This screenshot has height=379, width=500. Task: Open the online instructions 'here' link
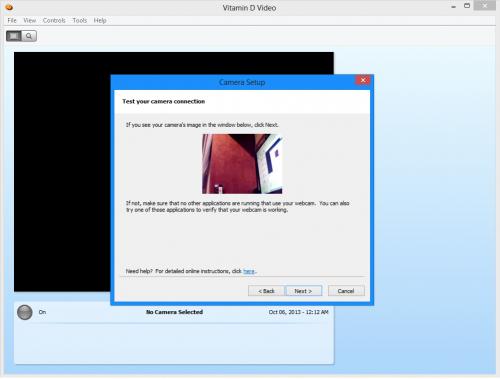249,271
